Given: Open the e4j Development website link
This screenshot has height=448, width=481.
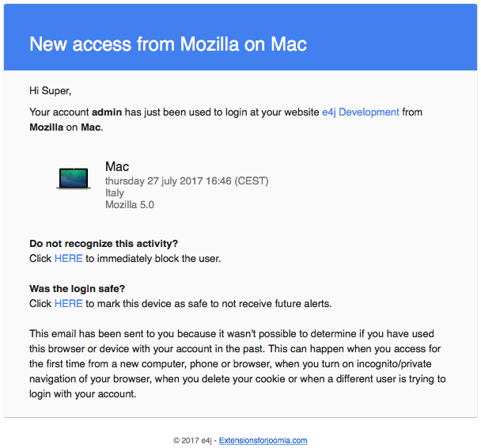Looking at the screenshot, I should [x=360, y=112].
